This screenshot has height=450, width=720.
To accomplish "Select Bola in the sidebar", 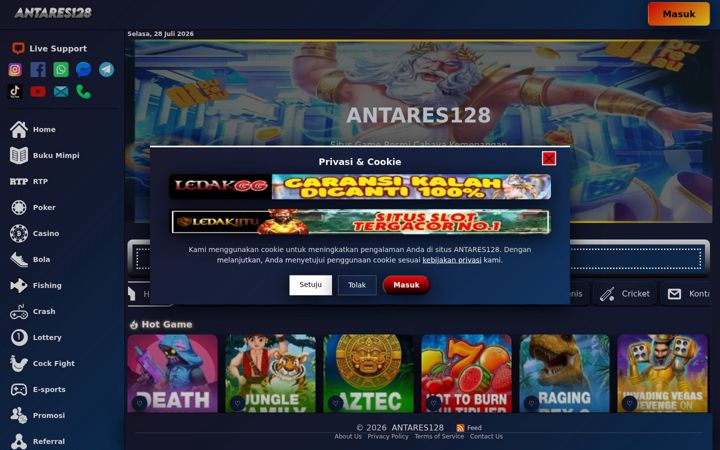I will click(x=30, y=259).
